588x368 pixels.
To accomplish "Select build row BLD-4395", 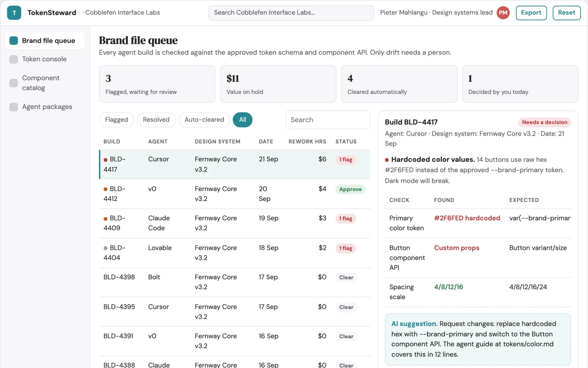I will 235,312.
